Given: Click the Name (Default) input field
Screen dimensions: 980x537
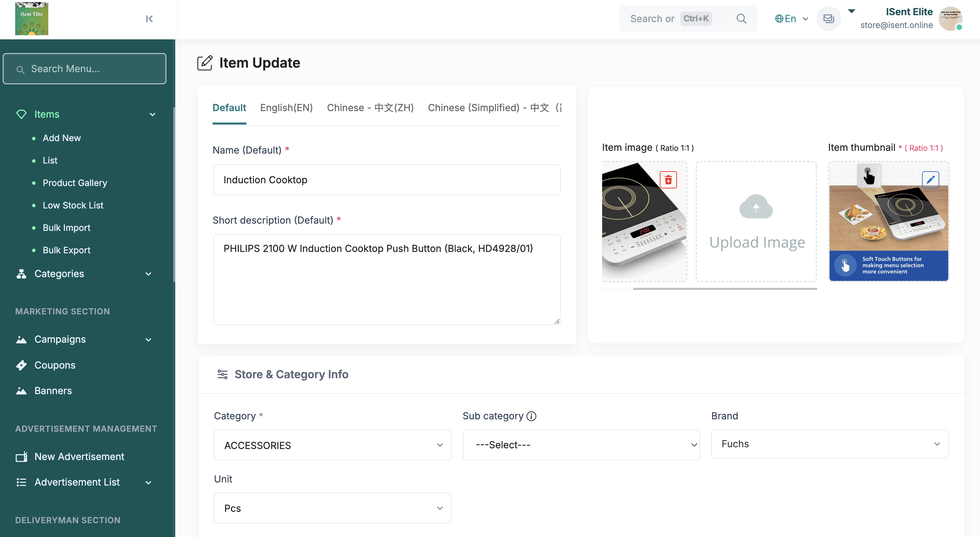Looking at the screenshot, I should pos(386,180).
